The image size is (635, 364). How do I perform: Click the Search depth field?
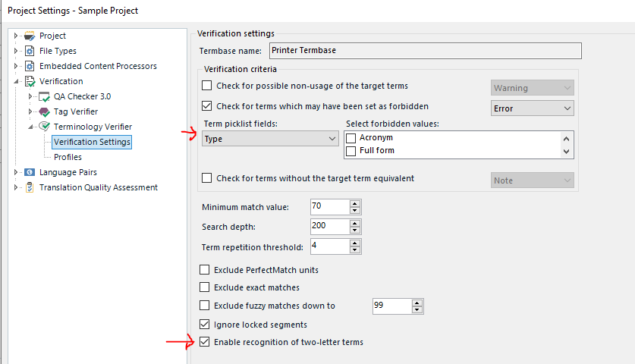coord(330,226)
